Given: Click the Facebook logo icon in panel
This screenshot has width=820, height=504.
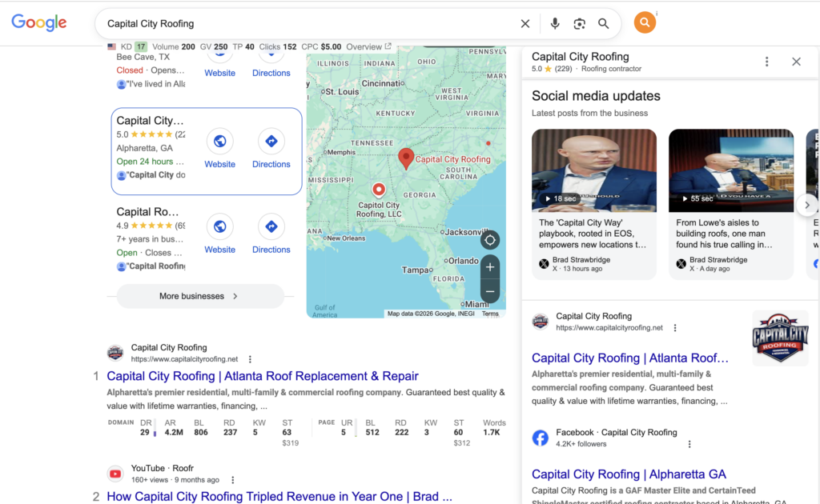Looking at the screenshot, I should click(541, 438).
